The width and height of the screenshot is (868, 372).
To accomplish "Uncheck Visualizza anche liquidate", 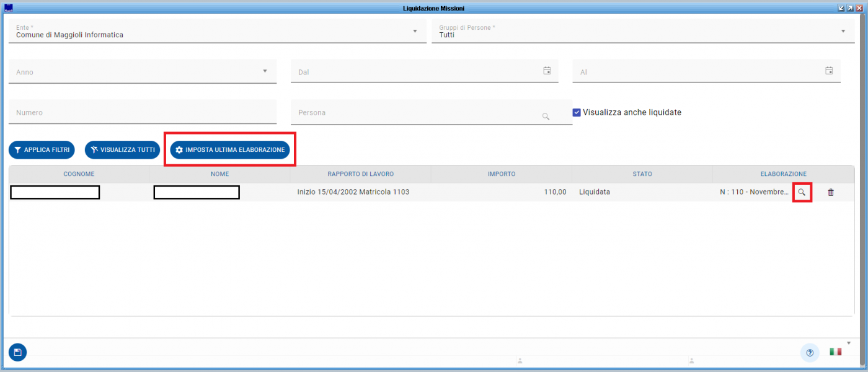I will (x=577, y=112).
